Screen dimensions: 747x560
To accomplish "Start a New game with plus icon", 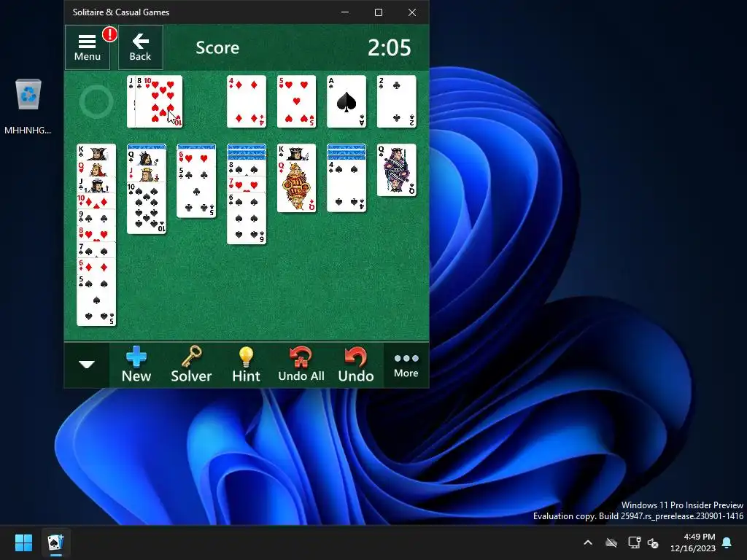I will coord(136,365).
